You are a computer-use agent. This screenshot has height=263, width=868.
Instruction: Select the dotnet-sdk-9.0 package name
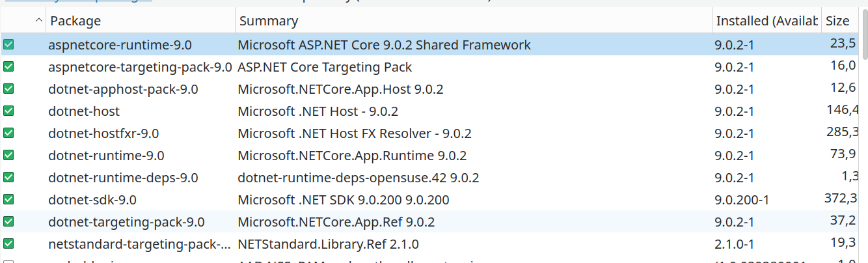(92, 200)
